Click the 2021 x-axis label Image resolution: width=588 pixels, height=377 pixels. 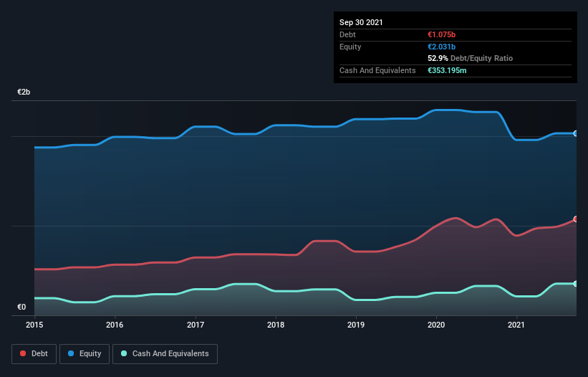(x=516, y=325)
